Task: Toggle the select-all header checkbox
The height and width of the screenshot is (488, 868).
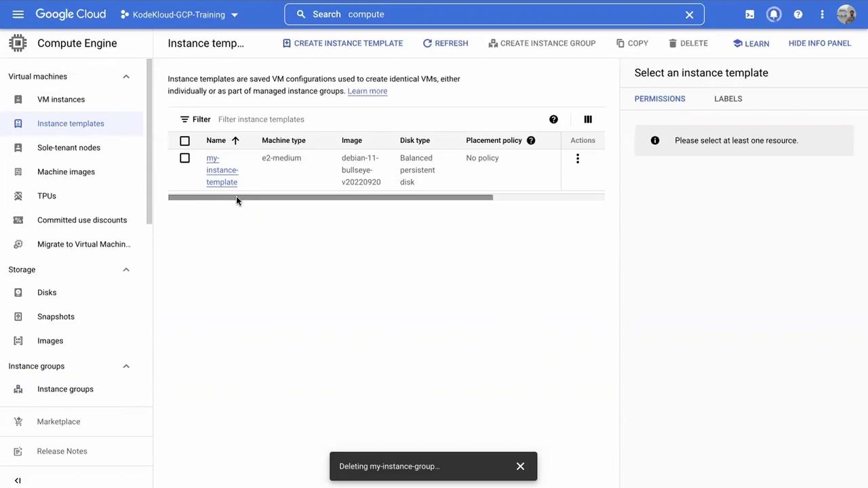Action: [184, 141]
